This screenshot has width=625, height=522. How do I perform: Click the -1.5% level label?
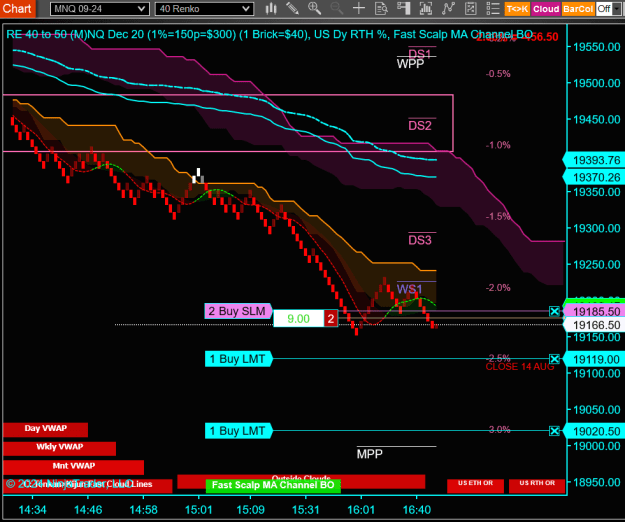(498, 216)
